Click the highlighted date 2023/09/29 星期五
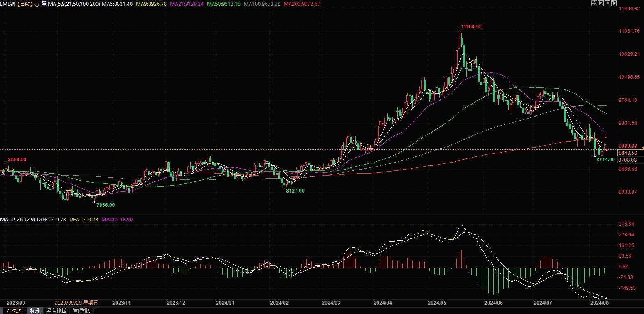The image size is (644, 314). [x=76, y=303]
